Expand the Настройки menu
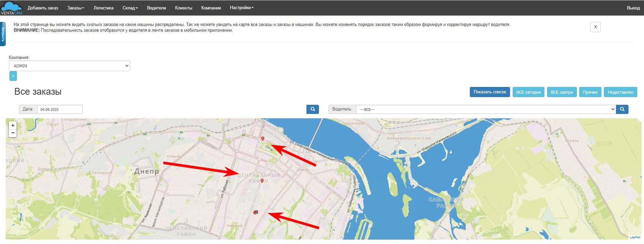 242,8
